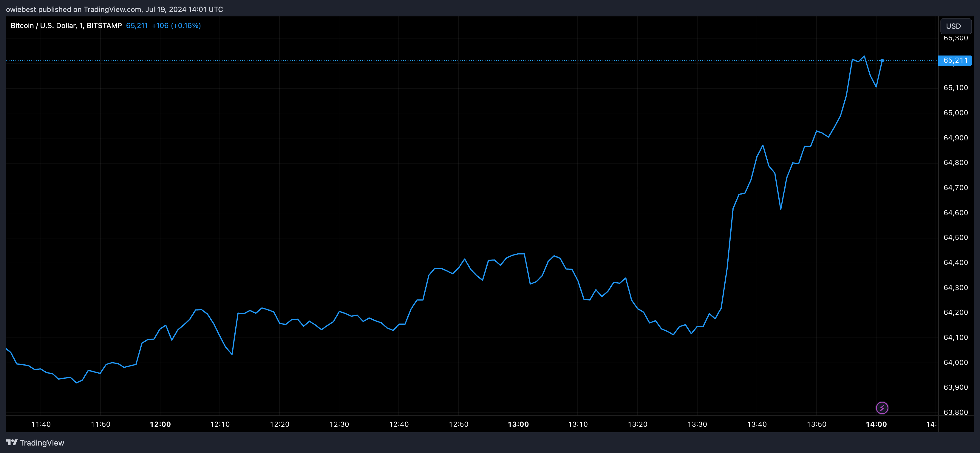Click the 12:30 time axis label
Image resolution: width=980 pixels, height=453 pixels.
coord(339,424)
